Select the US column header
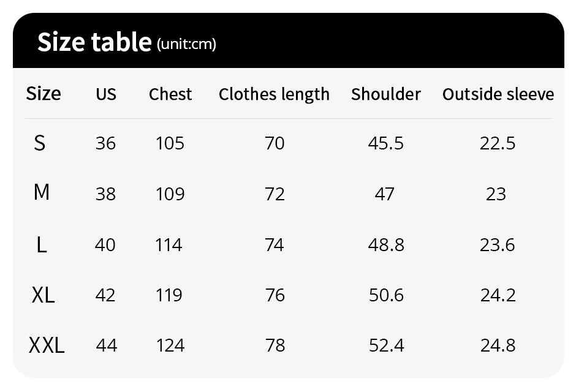Screen dimensions: 576x392 (x=106, y=94)
